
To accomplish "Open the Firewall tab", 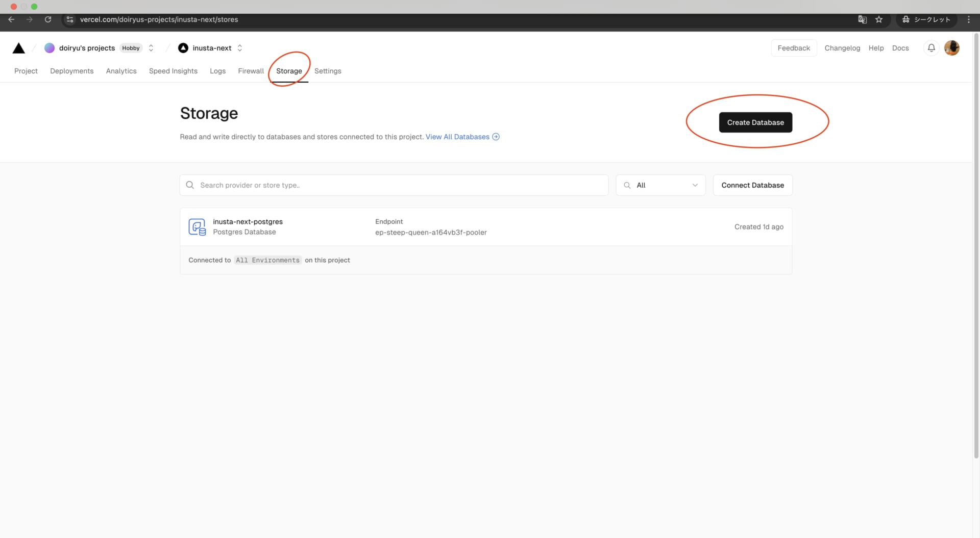I will point(251,71).
